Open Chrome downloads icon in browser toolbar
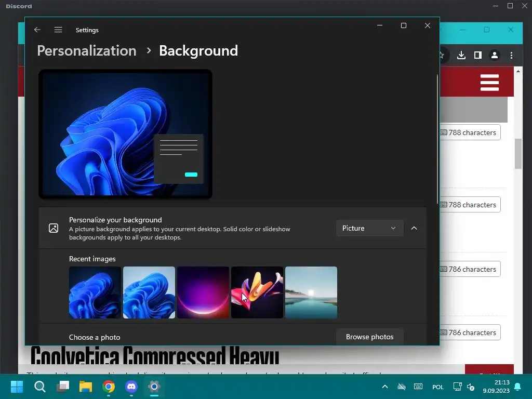 461,55
